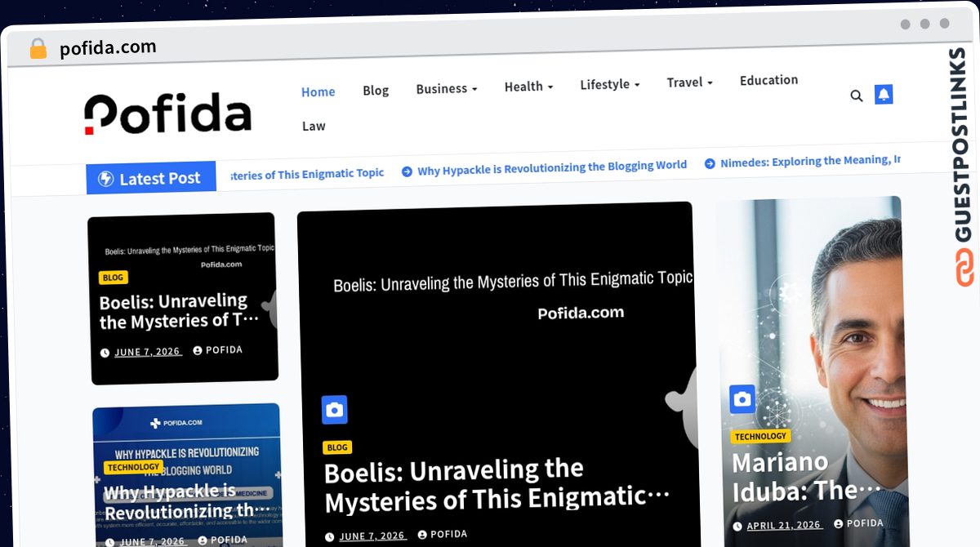This screenshot has height=547, width=980.
Task: Click author icon on small Boelis card
Action: tap(198, 350)
